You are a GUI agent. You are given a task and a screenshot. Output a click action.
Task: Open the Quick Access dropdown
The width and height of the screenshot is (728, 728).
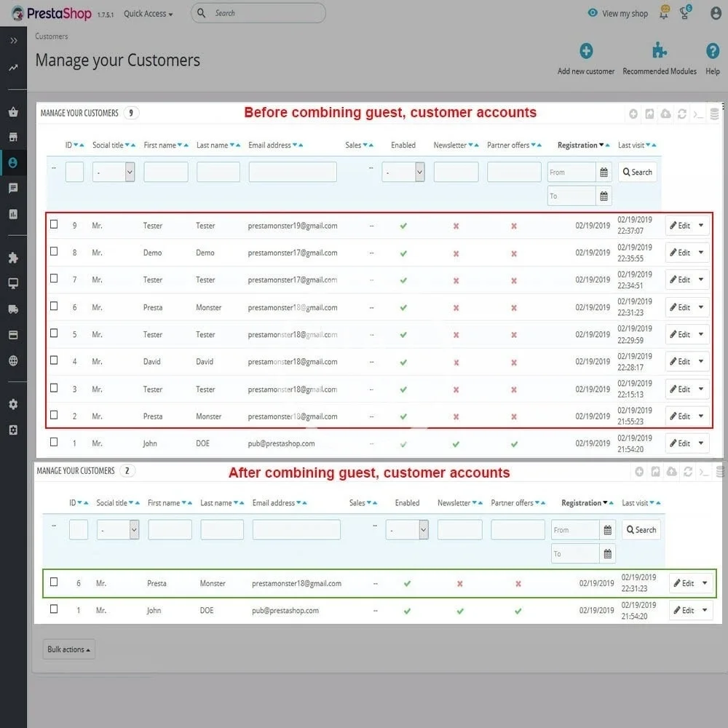(149, 14)
